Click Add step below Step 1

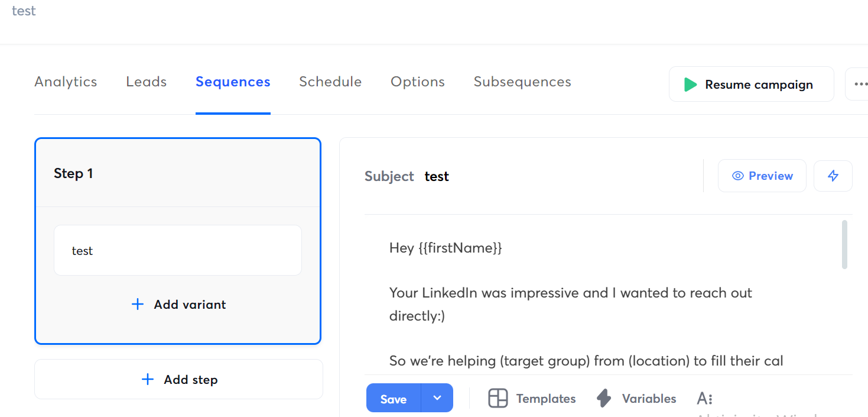[178, 379]
